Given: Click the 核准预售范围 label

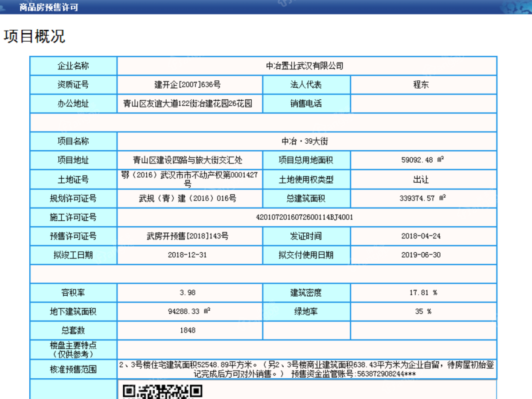Looking at the screenshot, I should coord(73,369).
